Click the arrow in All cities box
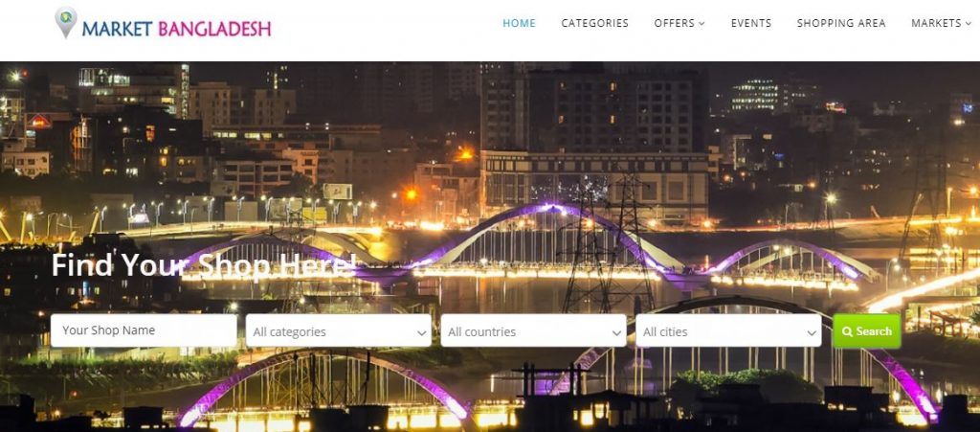The width and height of the screenshot is (980, 432). pos(812,333)
